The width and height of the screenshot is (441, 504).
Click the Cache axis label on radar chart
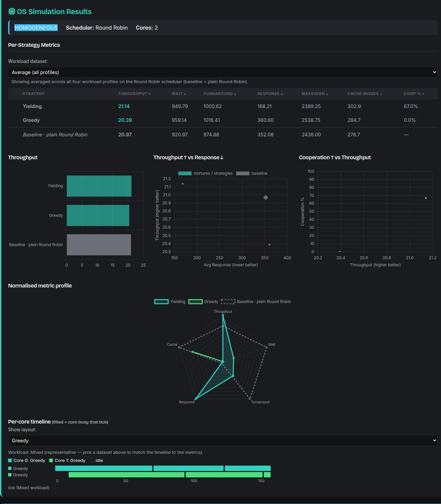pos(172,344)
